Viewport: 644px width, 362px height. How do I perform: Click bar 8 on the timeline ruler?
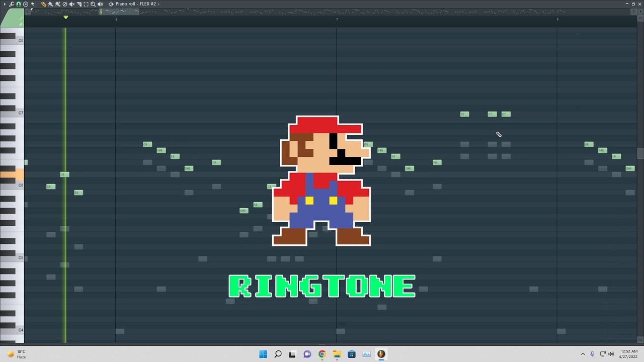click(x=557, y=19)
